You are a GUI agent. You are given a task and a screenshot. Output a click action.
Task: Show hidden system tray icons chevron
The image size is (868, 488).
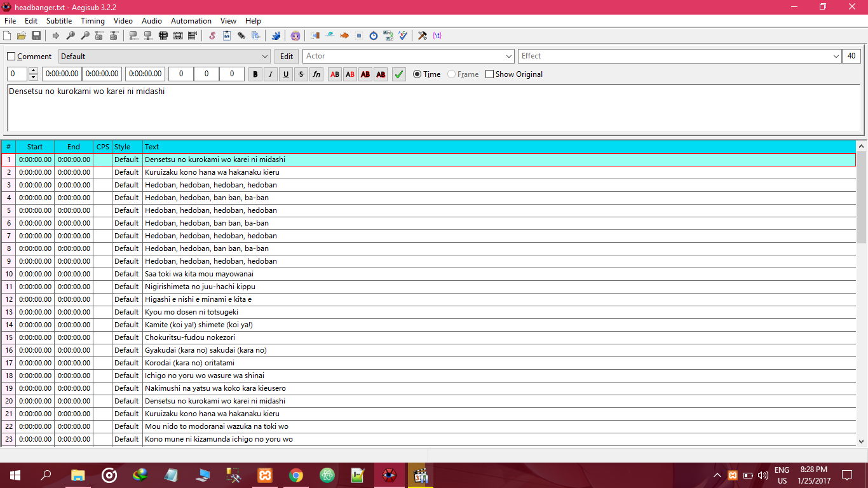point(717,475)
